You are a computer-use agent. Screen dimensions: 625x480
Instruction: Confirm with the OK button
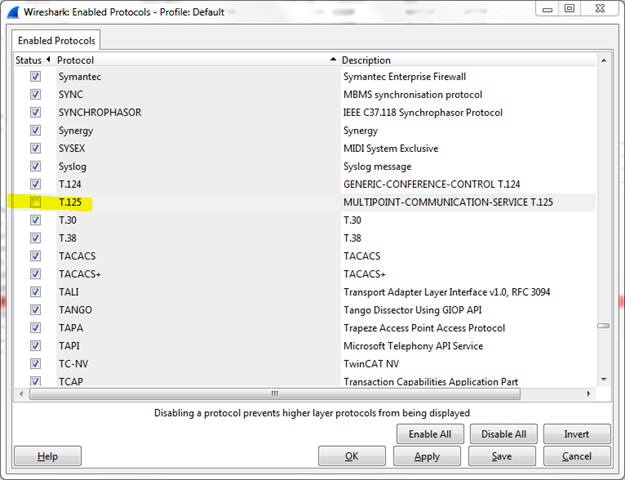pos(352,456)
